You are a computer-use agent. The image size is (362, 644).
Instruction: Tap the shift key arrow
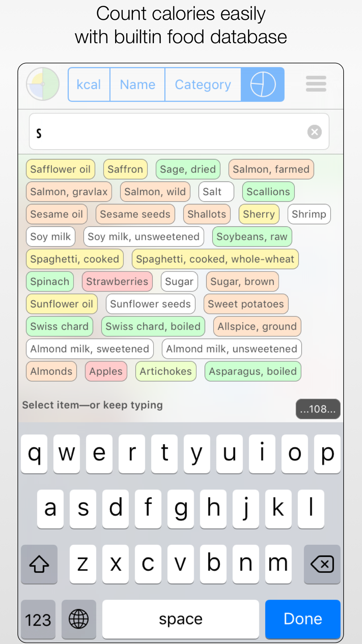[x=39, y=564]
